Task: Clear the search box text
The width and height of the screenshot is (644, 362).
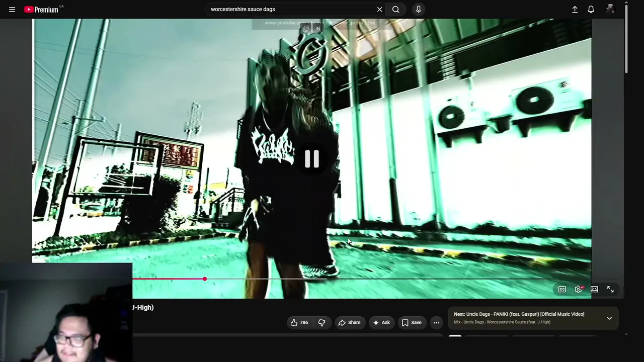Action: [380, 10]
